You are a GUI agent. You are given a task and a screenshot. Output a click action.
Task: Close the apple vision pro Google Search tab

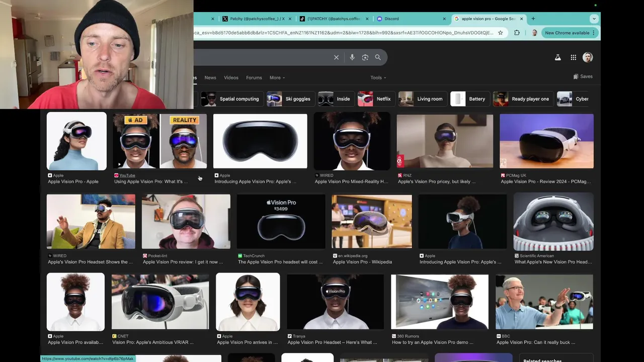(x=522, y=19)
